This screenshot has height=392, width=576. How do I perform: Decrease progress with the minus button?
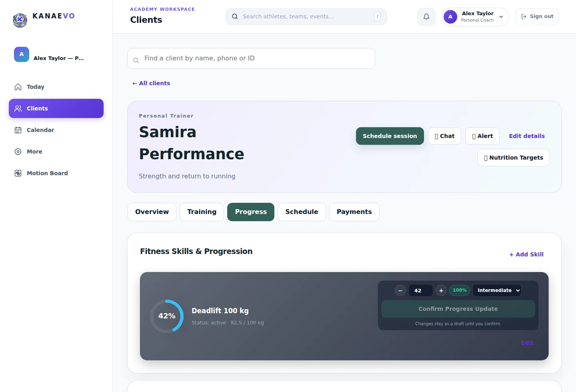(400, 290)
